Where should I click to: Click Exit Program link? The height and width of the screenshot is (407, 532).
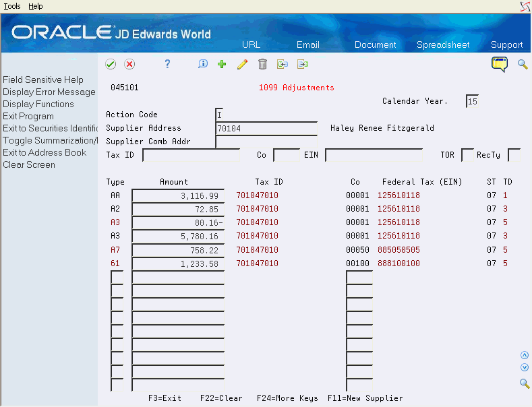coord(28,117)
